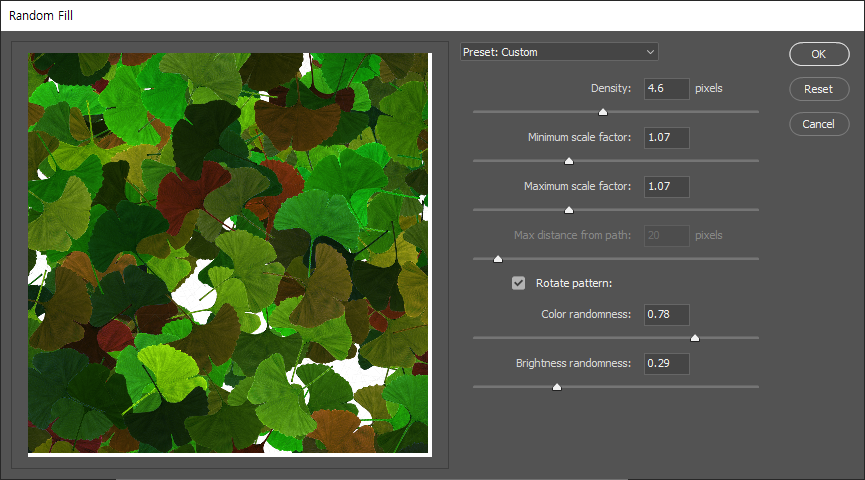Click the Maximum scale factor slider handle
Screen dimensions: 865x480
[x=569, y=210]
